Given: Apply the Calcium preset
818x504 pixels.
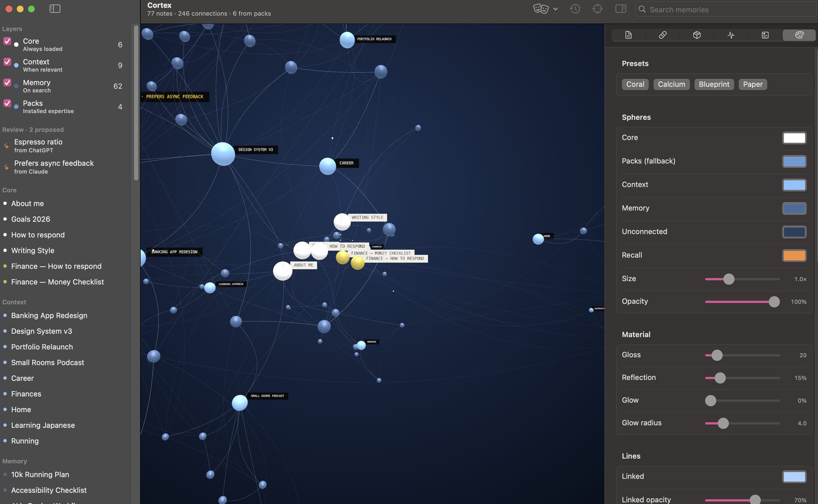Looking at the screenshot, I should [x=672, y=84].
